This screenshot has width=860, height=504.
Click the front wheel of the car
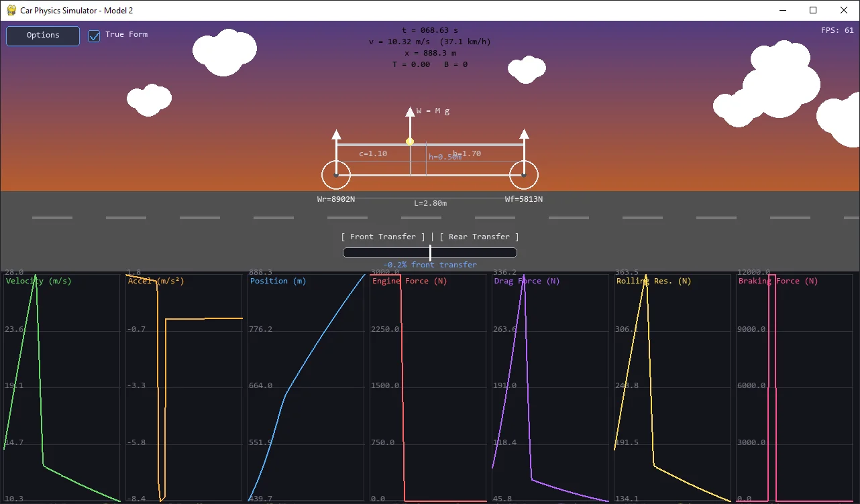pyautogui.click(x=524, y=175)
